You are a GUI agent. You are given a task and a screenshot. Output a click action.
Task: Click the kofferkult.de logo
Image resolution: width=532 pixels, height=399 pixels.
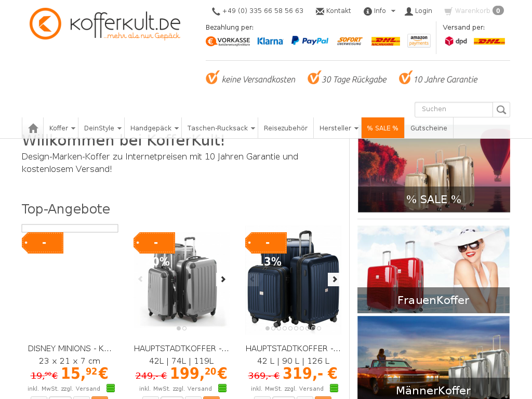(105, 24)
